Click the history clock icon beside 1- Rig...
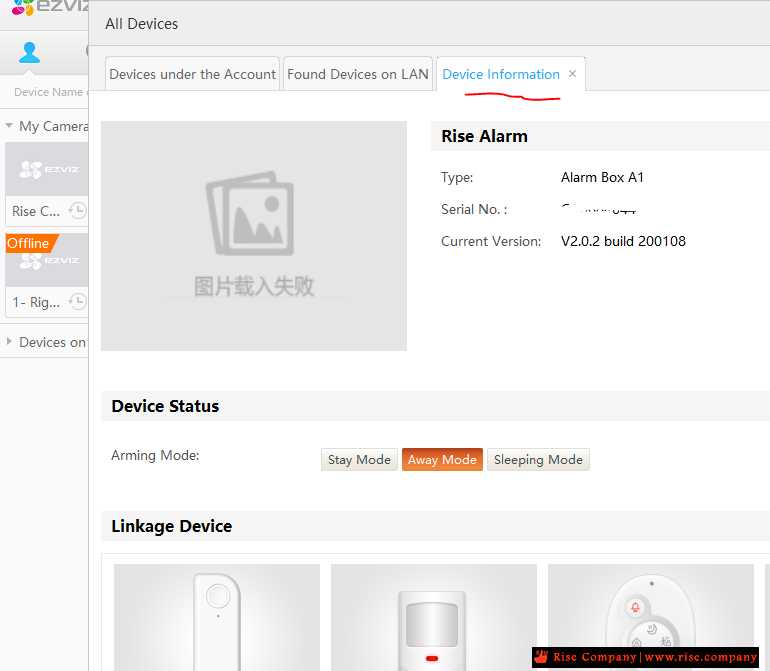 tap(78, 301)
